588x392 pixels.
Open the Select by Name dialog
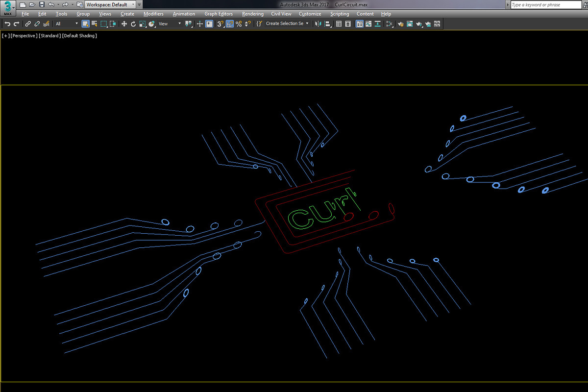coord(94,24)
